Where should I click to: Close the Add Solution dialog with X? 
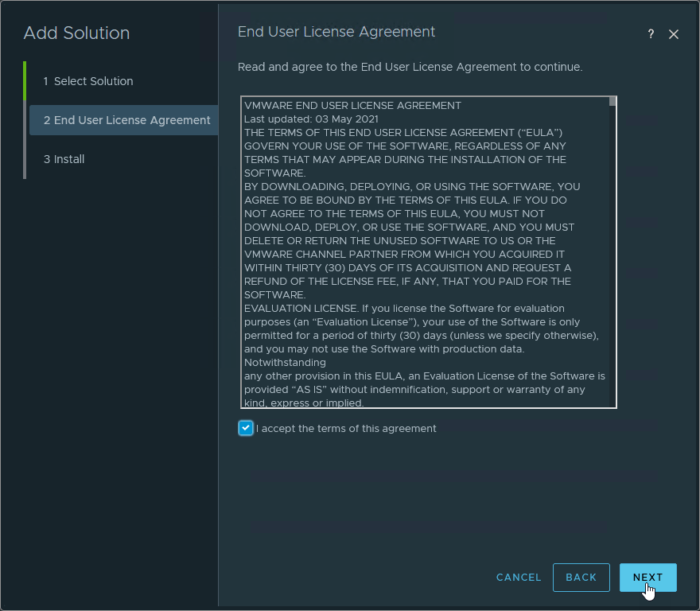(x=674, y=34)
